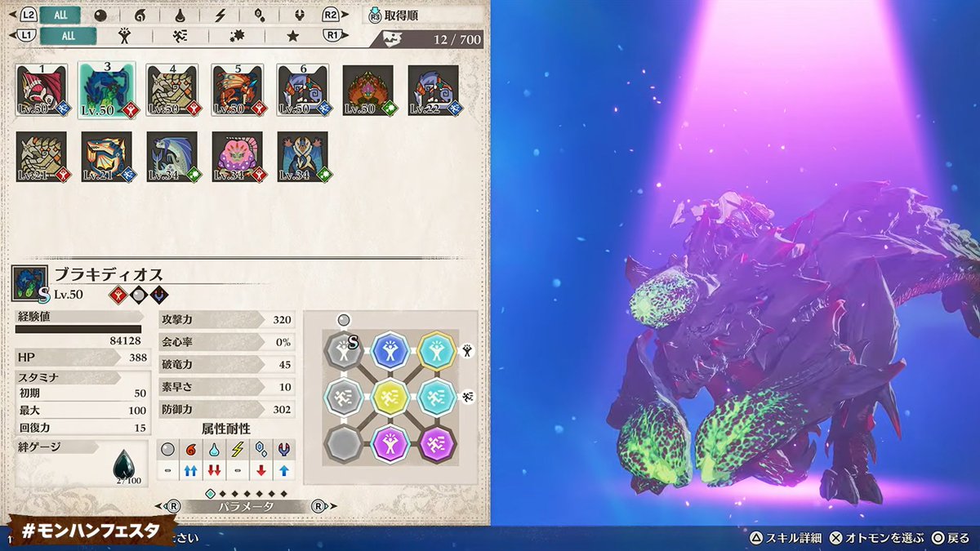The width and height of the screenshot is (980, 551).
Task: Select the purple speed gene in bottom row
Action: (436, 444)
